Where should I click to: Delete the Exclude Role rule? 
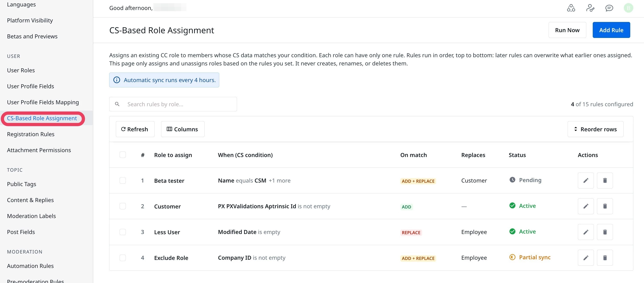(605, 257)
